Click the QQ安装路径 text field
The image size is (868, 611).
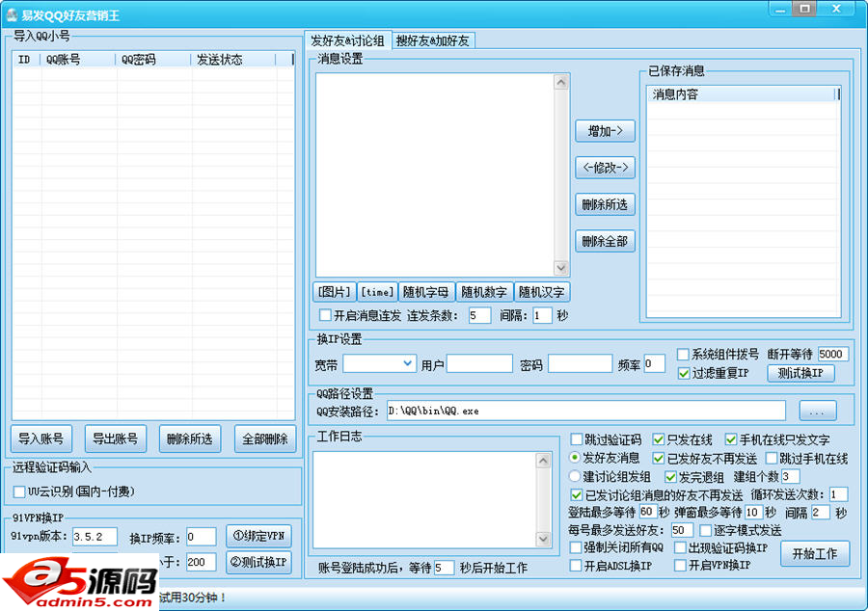click(586, 411)
